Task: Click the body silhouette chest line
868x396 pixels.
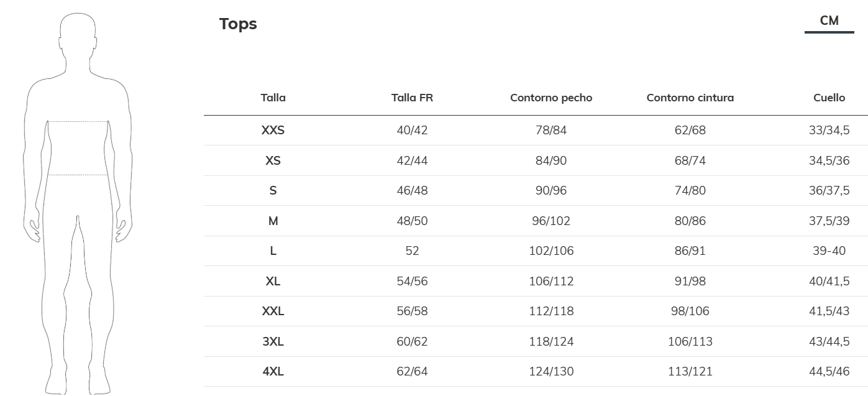Action: (x=78, y=121)
